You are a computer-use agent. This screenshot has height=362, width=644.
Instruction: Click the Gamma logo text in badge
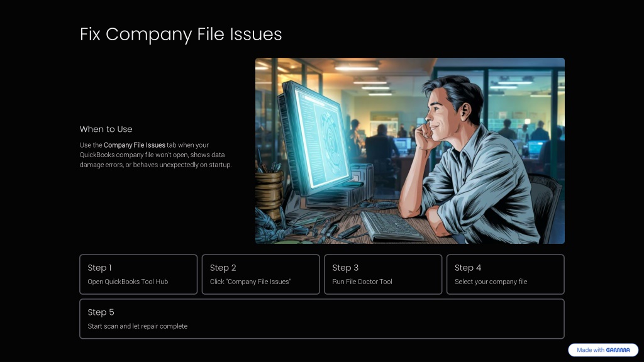[x=618, y=350]
